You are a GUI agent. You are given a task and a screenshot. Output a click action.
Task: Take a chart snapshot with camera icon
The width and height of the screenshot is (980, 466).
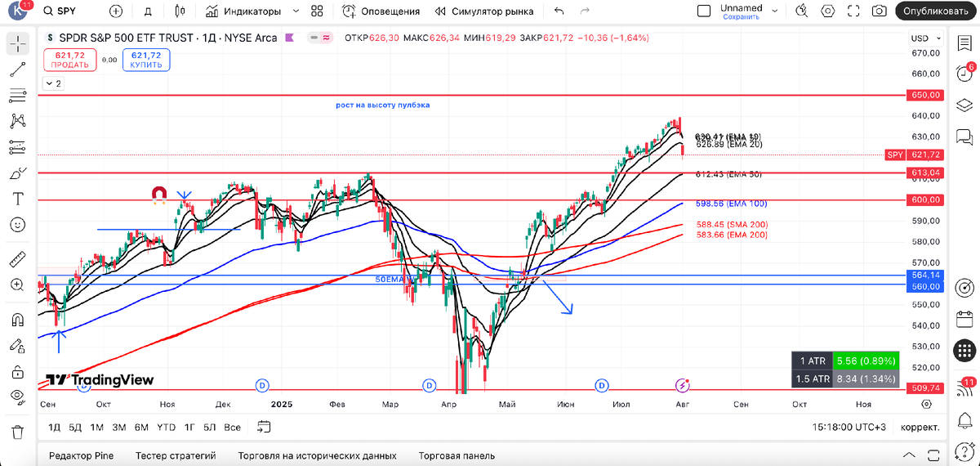879,11
